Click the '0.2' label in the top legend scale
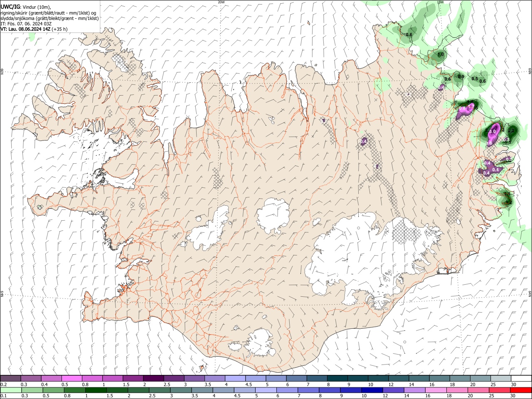This screenshot has width=532, height=399. (x=4, y=384)
